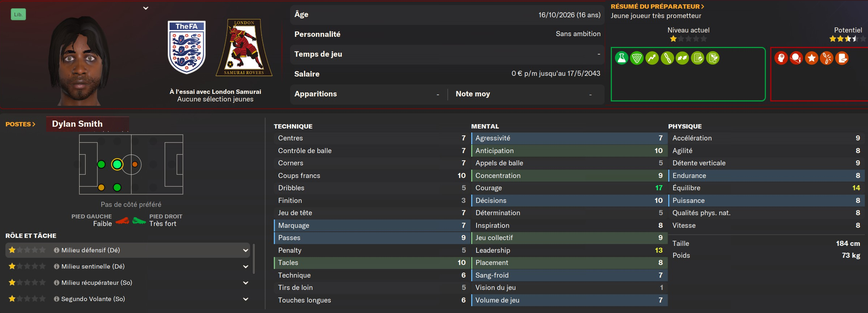The width and height of the screenshot is (868, 313).
Task: Click the green flask icon
Action: coord(622,58)
